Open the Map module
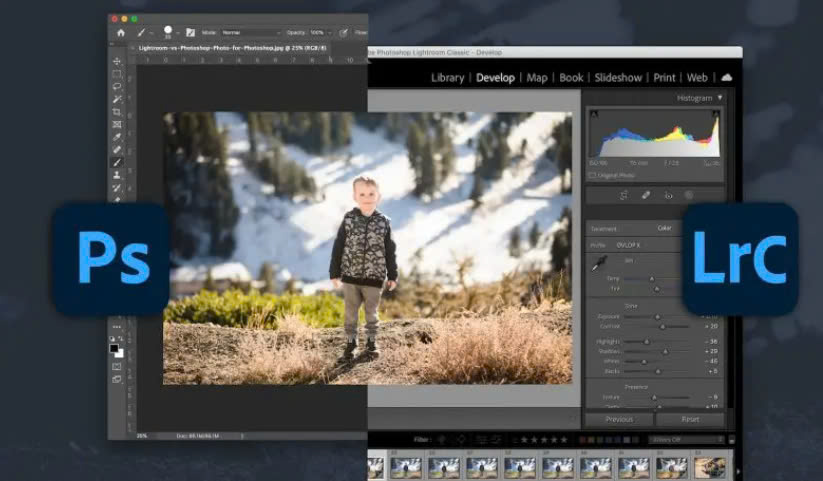Image resolution: width=823 pixels, height=481 pixels. (x=537, y=78)
